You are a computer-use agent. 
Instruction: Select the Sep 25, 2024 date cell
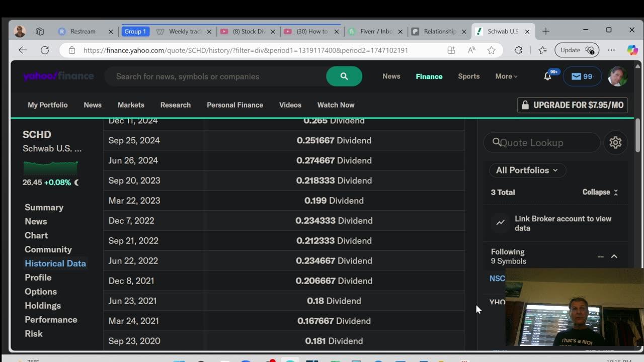click(134, 140)
